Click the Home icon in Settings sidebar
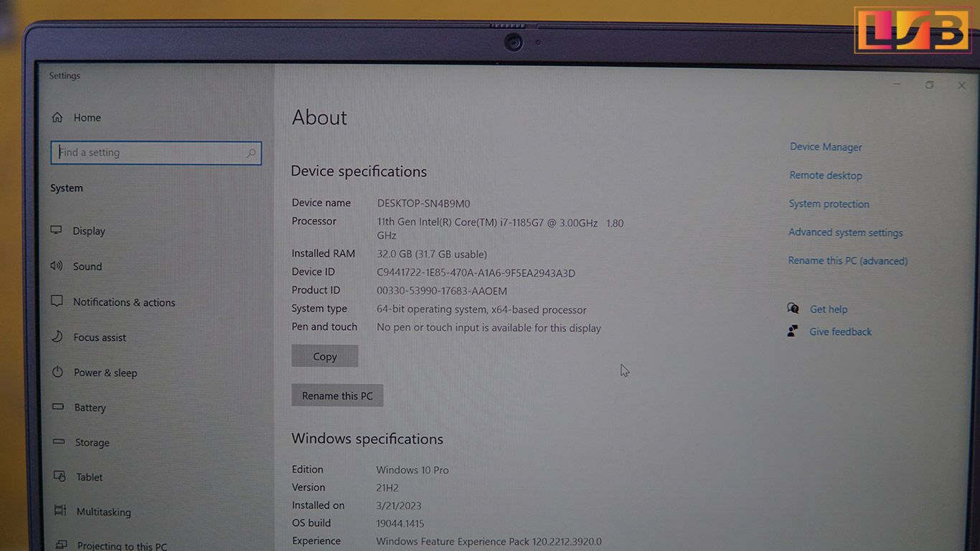 click(57, 118)
